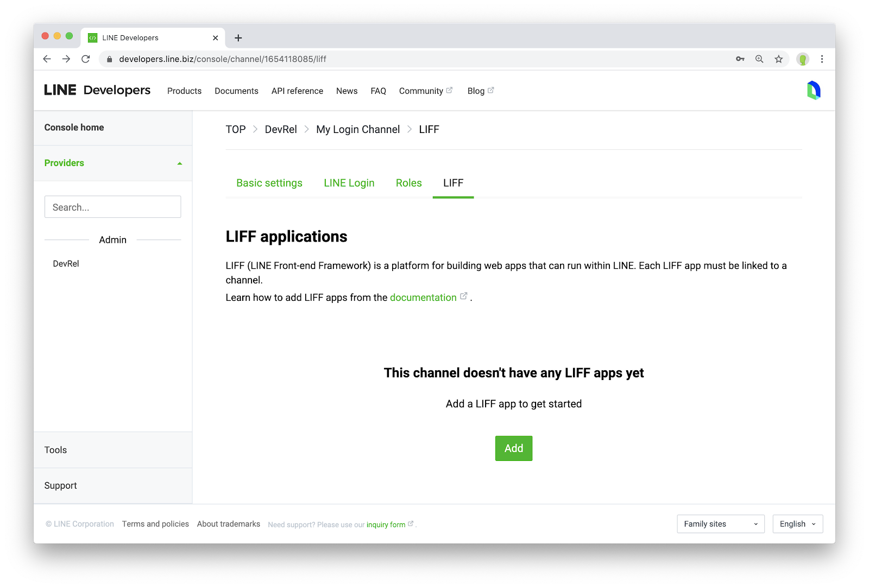
Task: Go forward in browser history
Action: [x=66, y=59]
